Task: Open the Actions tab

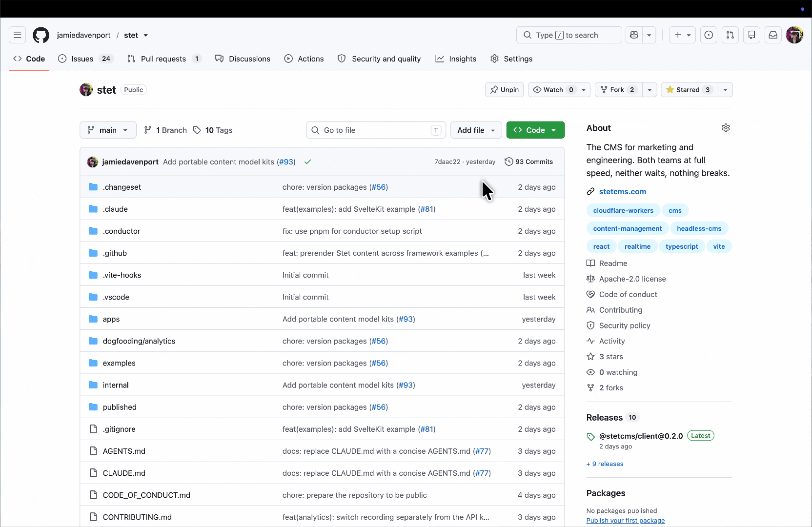Action: click(x=304, y=59)
